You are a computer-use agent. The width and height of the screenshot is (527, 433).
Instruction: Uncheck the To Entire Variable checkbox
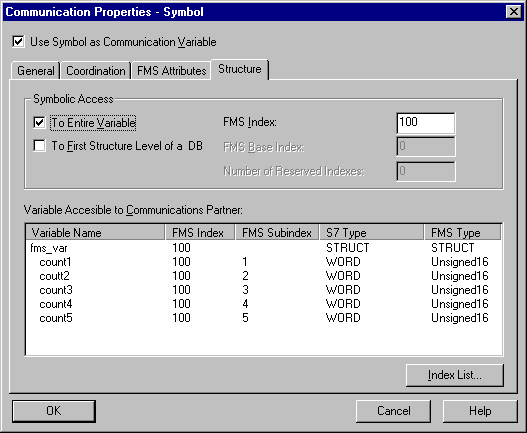(x=39, y=123)
